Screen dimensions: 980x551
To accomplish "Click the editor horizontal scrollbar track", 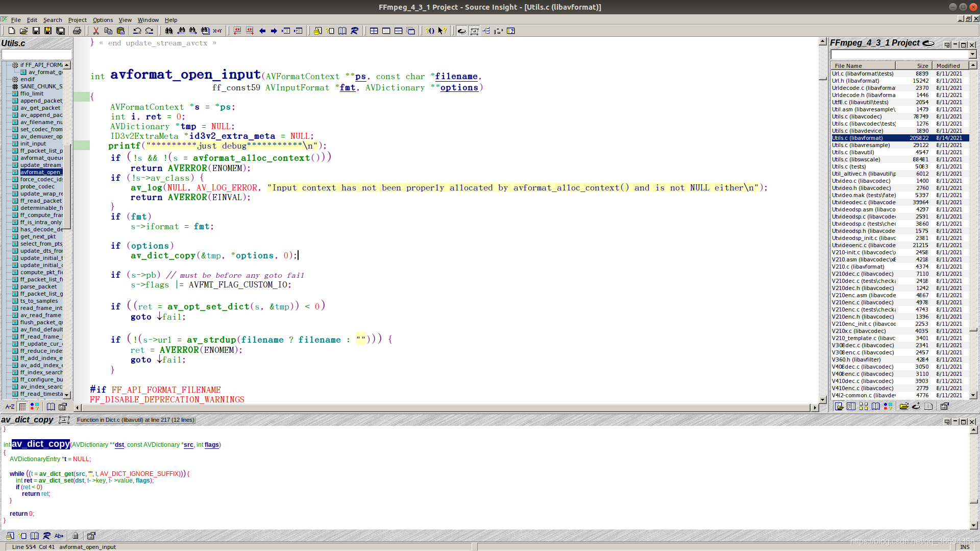I will [x=446, y=408].
